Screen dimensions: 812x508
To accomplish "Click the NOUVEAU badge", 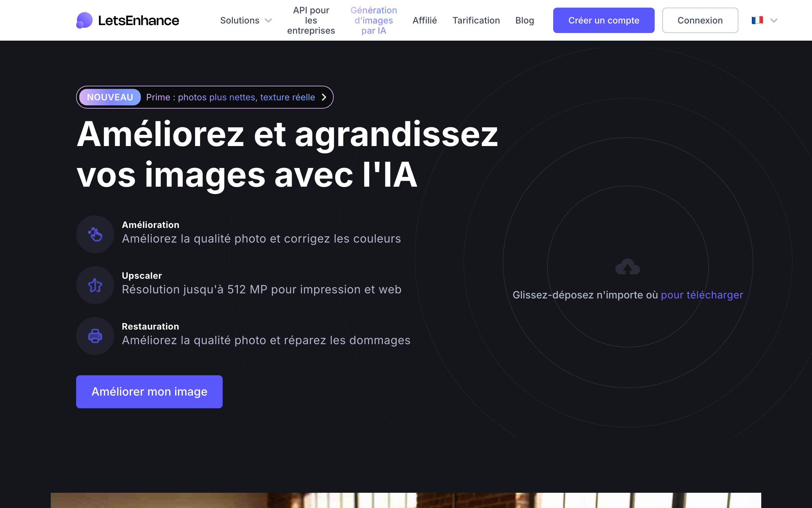I will click(x=110, y=97).
